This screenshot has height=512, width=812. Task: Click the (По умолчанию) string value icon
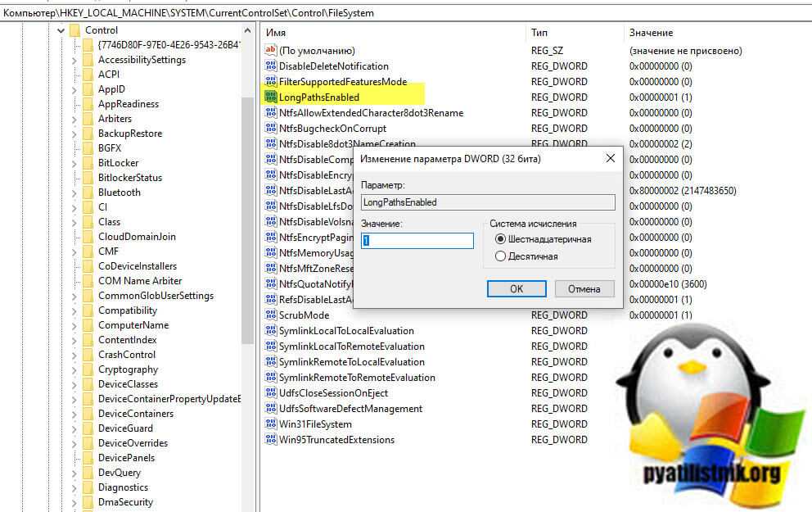(x=271, y=51)
